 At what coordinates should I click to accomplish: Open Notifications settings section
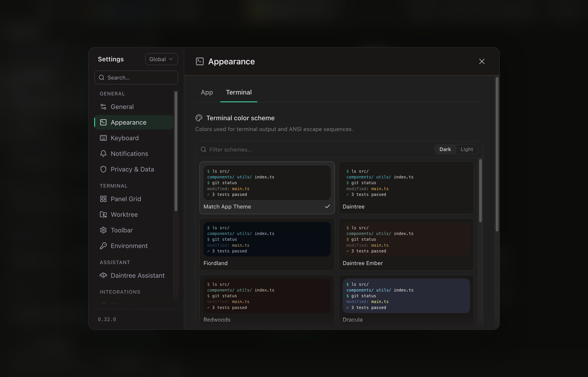(134, 154)
